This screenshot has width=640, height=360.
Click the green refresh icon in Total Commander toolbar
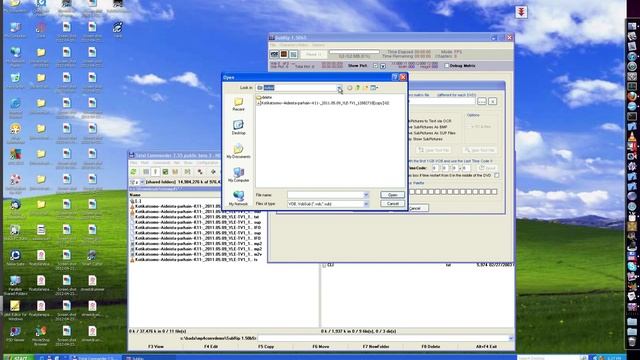click(x=133, y=172)
